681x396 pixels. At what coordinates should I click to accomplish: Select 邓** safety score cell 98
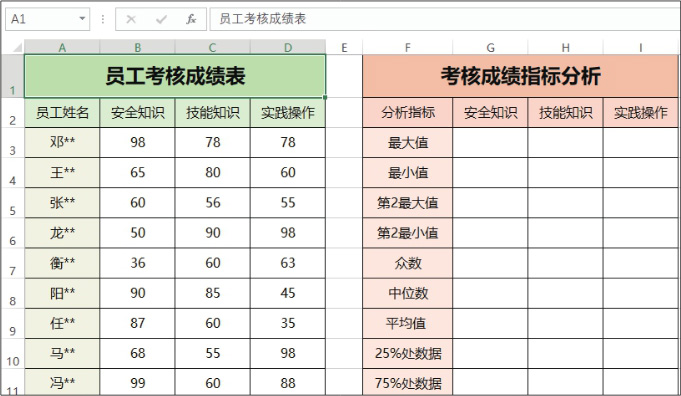[137, 142]
